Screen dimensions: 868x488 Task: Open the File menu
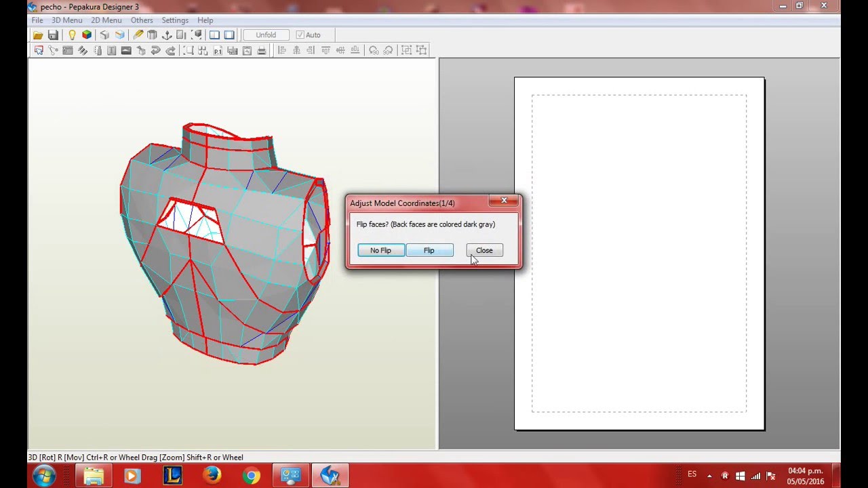pyautogui.click(x=37, y=20)
